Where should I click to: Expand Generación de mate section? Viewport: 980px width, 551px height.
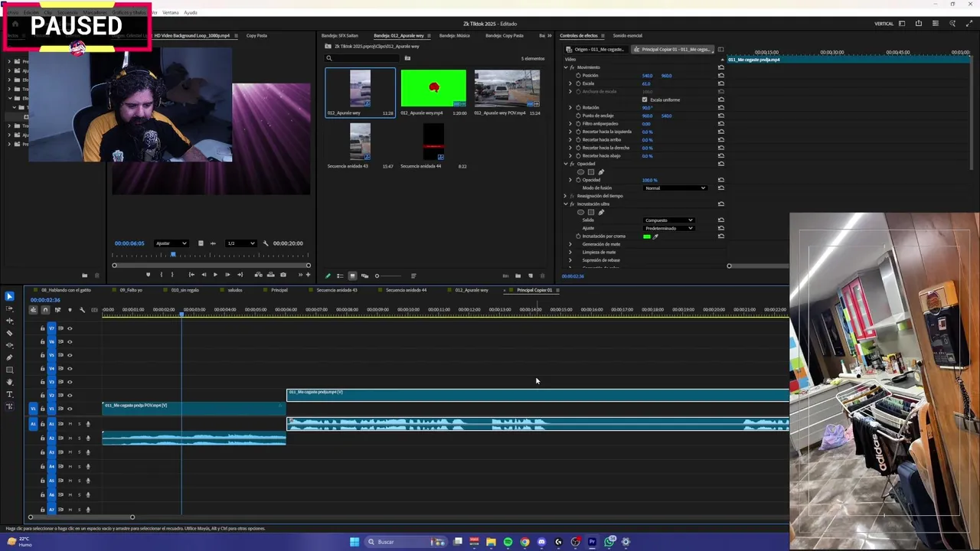(x=570, y=244)
